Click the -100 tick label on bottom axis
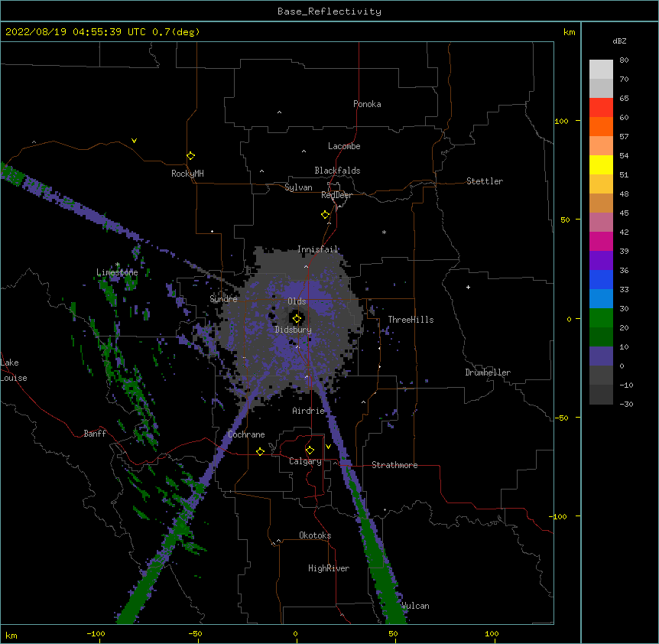Image resolution: width=659 pixels, height=644 pixels. (x=96, y=633)
